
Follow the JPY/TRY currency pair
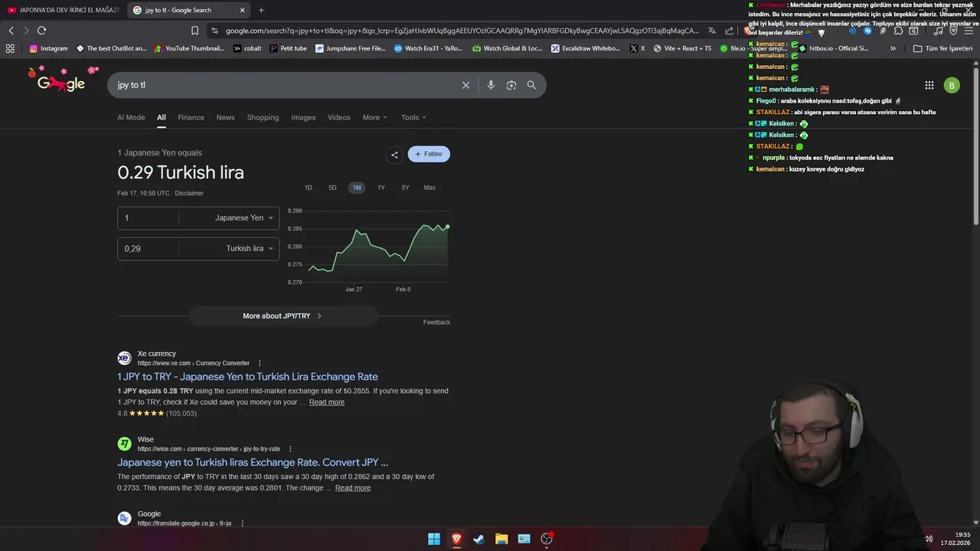pos(429,154)
